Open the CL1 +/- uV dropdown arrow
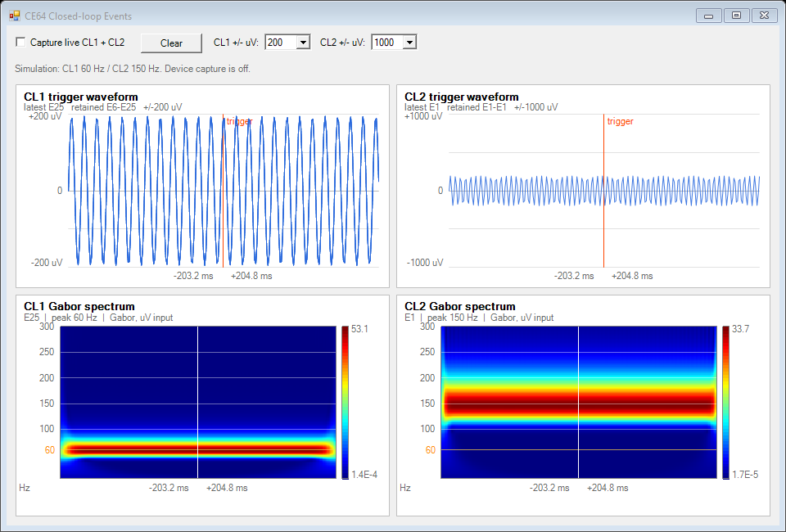 pos(303,43)
